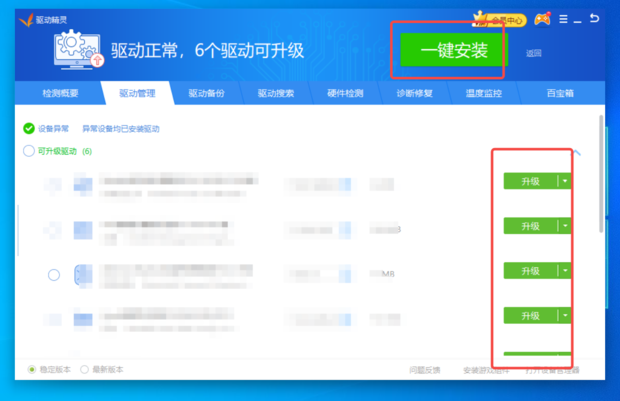The width and height of the screenshot is (620, 401).
Task: Open the game controller icon
Action: point(543,18)
